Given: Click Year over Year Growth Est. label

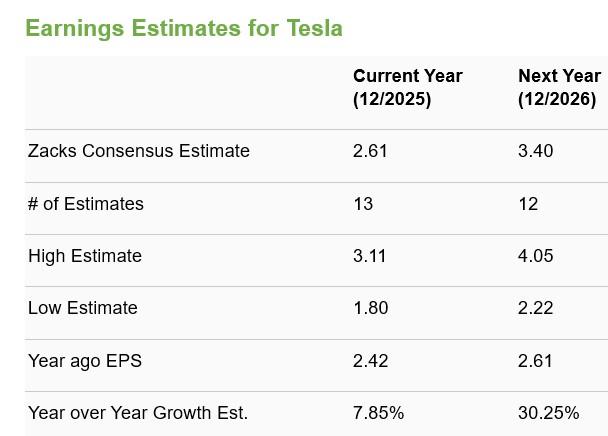Looking at the screenshot, I should coord(138,413).
